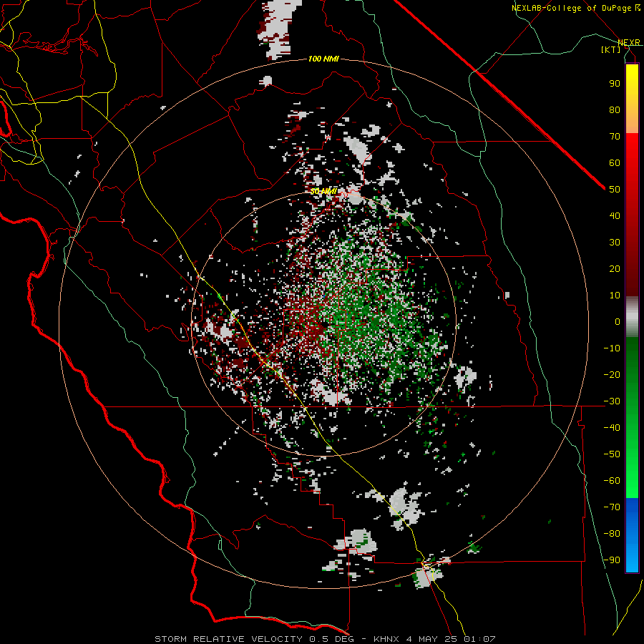Viewport: 644px width, 644px height.
Task: Click the 4 MAY 25 date text
Action: click(432, 639)
